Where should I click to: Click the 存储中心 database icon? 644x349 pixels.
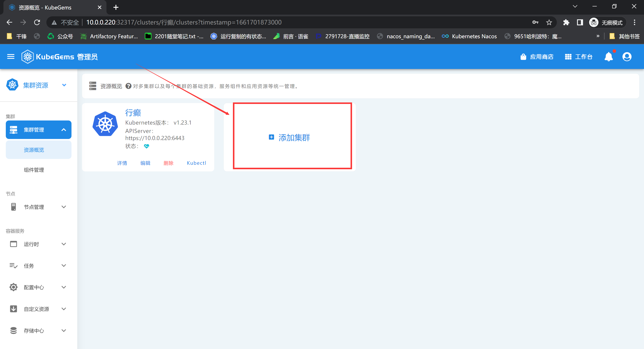(x=14, y=331)
